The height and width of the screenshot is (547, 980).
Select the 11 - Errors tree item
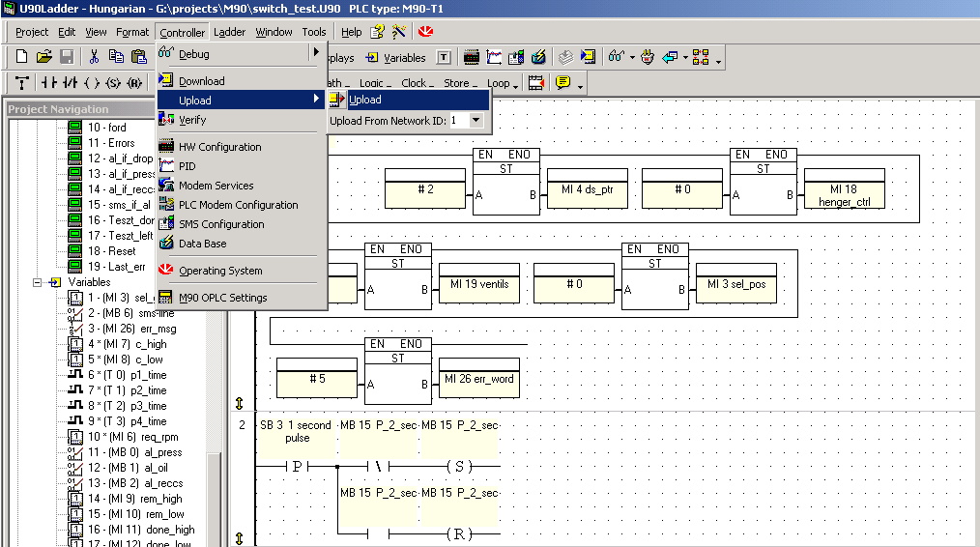(x=111, y=142)
